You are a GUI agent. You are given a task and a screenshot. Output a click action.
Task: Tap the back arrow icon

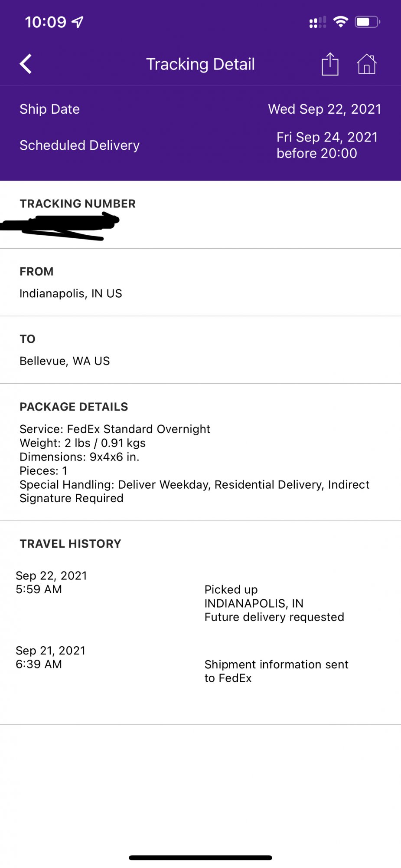click(26, 64)
